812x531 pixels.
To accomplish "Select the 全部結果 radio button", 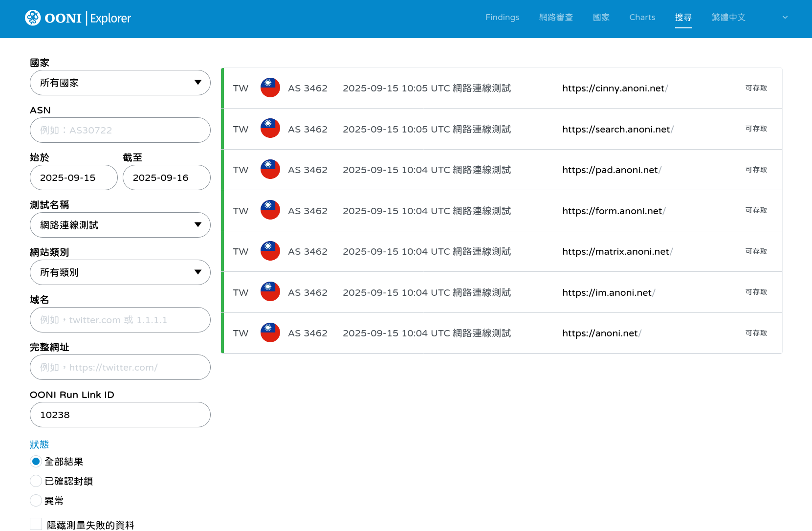I will point(36,462).
